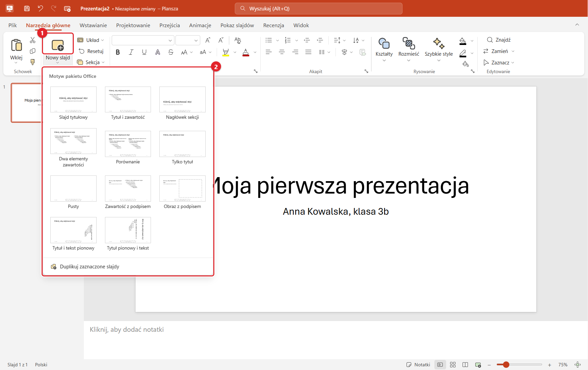Start slide show from status bar icon
This screenshot has height=370, width=588.
pos(478,365)
